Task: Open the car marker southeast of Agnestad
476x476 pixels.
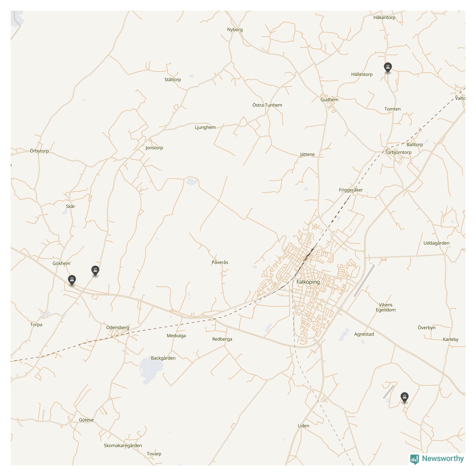Action: pyautogui.click(x=404, y=397)
